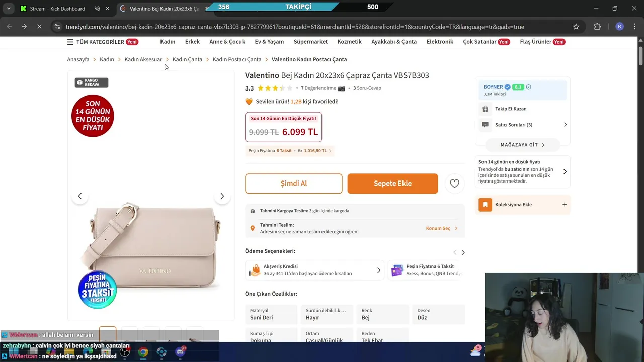The image size is (644, 362).
Task: Click the Şimdi Al button
Action: click(294, 184)
